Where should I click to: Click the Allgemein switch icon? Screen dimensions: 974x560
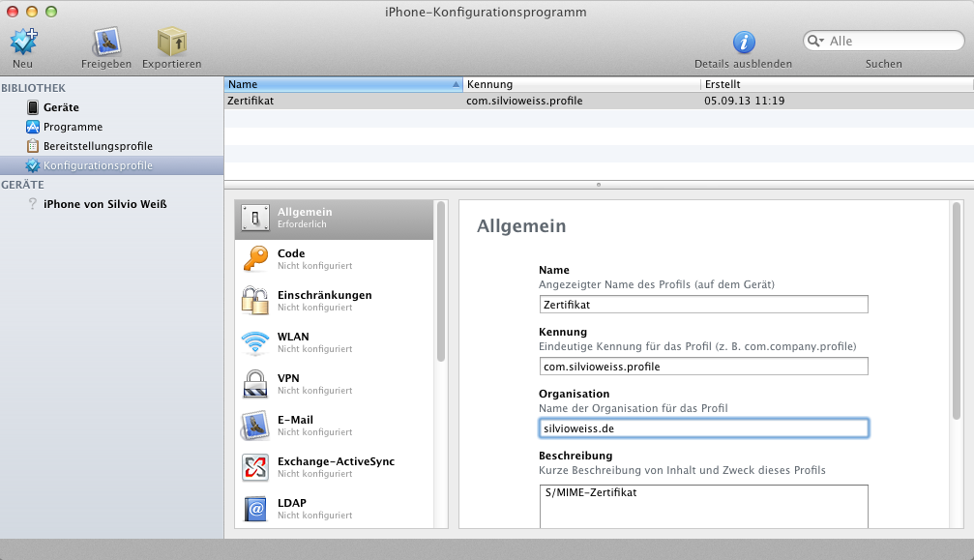pyautogui.click(x=255, y=218)
